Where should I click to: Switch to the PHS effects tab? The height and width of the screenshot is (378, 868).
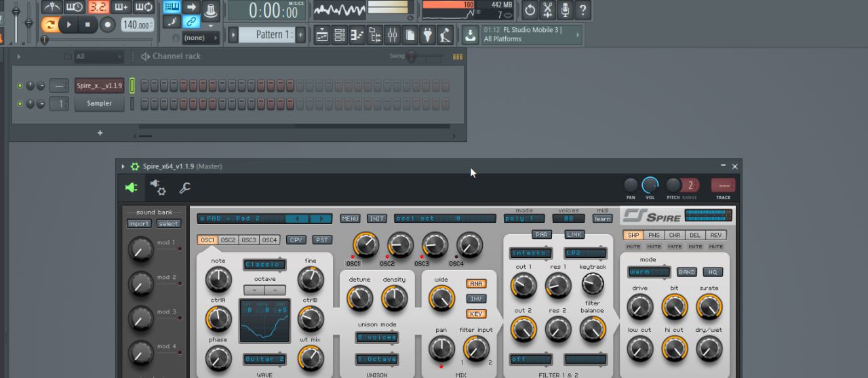point(654,235)
